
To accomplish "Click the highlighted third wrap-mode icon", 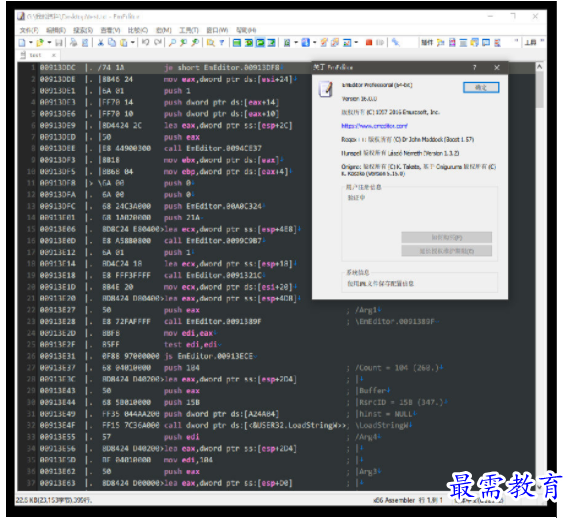I will tap(260, 43).
